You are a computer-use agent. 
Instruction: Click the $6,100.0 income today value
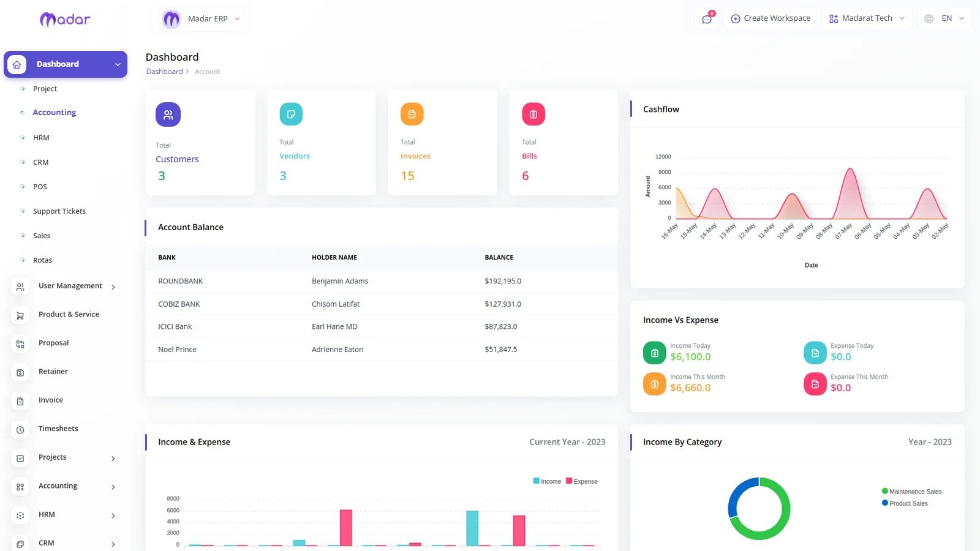[690, 357]
